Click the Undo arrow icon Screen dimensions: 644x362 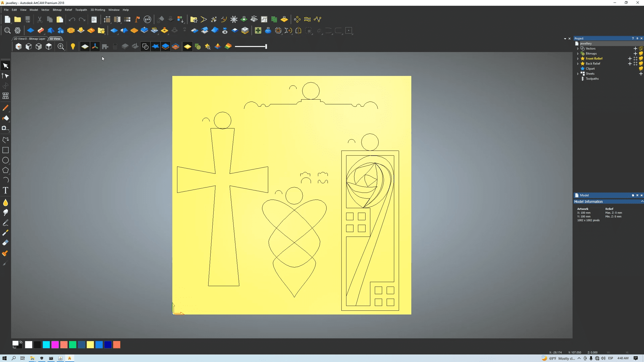point(72,19)
